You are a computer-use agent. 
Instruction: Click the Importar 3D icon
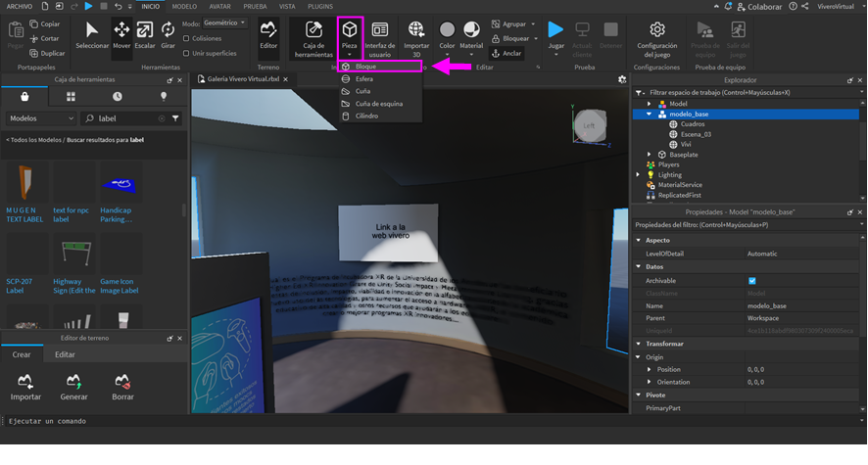point(416,35)
